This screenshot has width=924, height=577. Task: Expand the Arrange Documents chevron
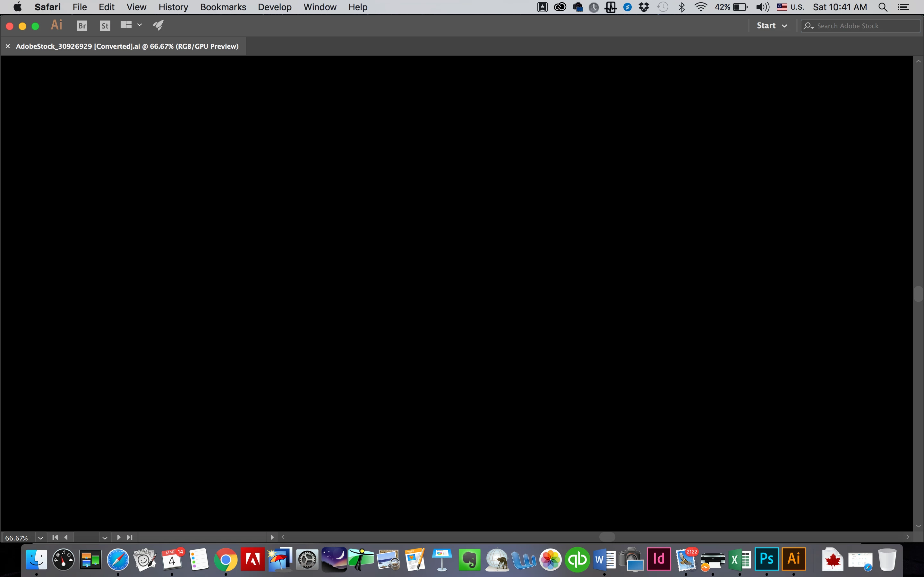140,25
